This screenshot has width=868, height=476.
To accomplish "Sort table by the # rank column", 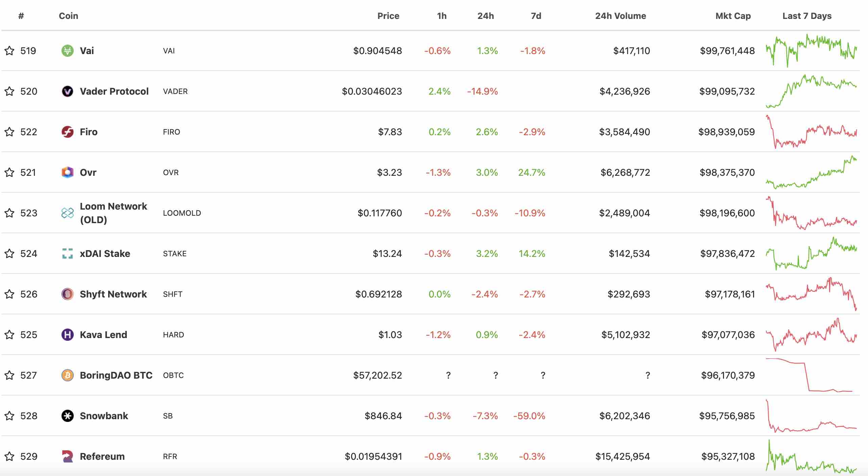I will pos(21,16).
